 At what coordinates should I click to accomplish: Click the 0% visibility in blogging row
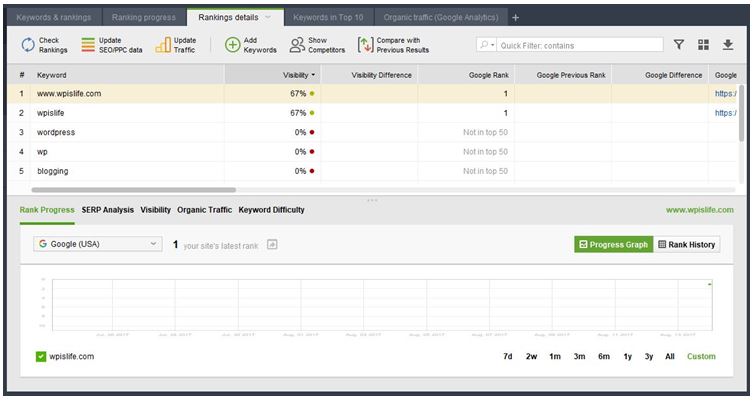301,171
